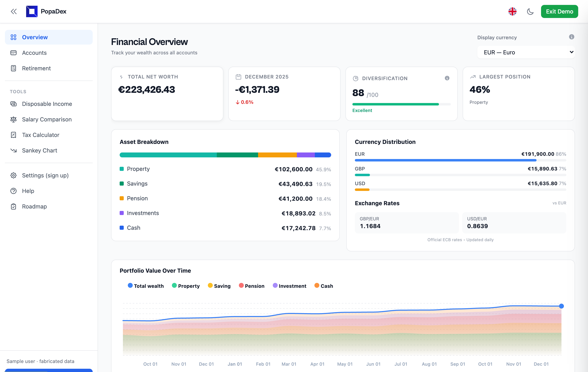
Task: Click the Salary Comparison scales icon
Action: [13, 120]
